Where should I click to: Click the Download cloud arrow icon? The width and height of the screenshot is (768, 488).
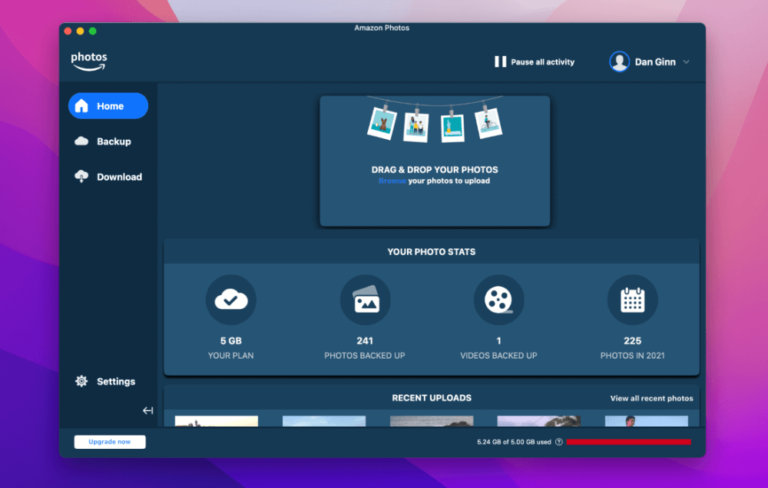click(x=81, y=176)
